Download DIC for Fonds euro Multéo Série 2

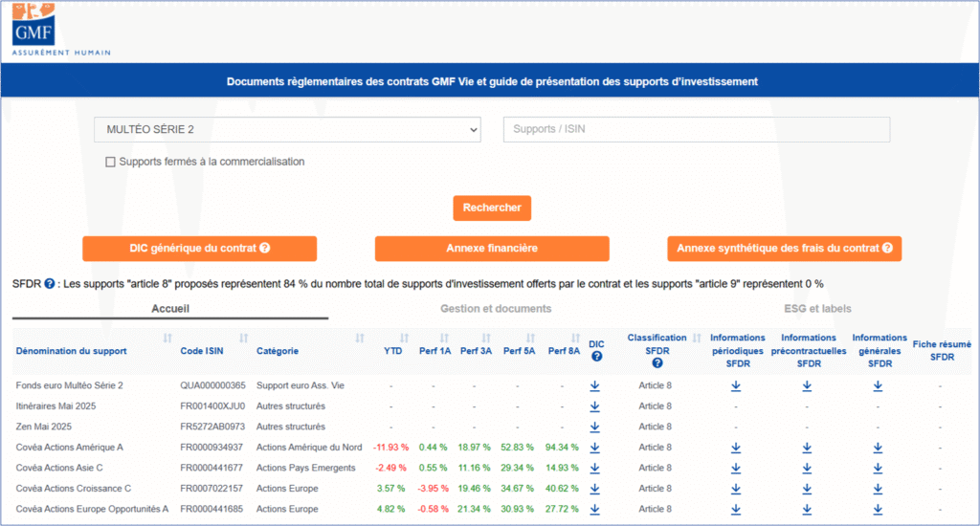(595, 386)
